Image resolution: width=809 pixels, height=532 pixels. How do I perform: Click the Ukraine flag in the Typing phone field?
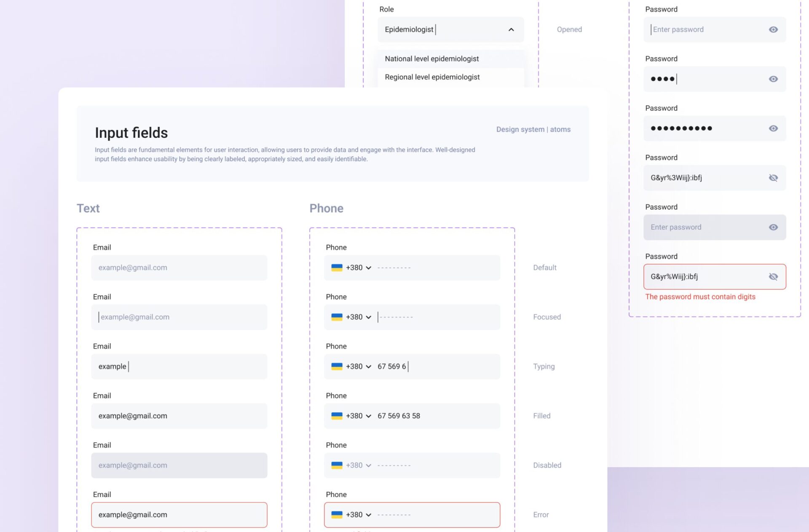337,366
